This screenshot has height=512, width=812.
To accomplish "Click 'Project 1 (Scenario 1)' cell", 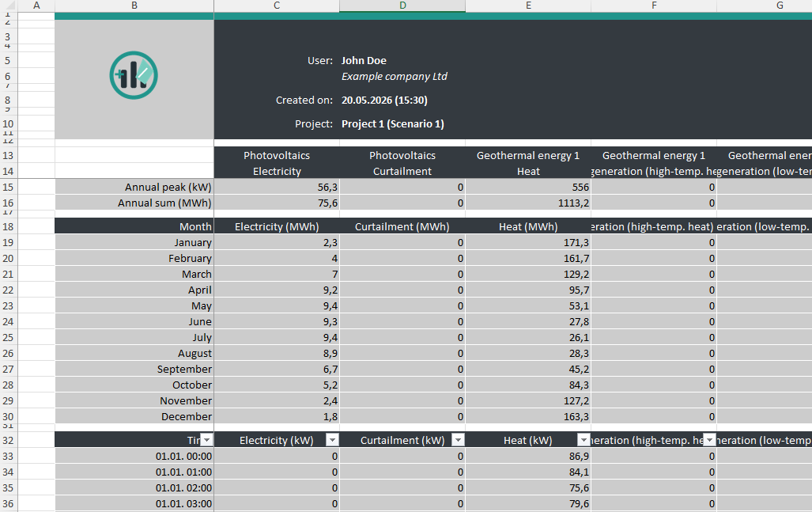I will pos(392,124).
